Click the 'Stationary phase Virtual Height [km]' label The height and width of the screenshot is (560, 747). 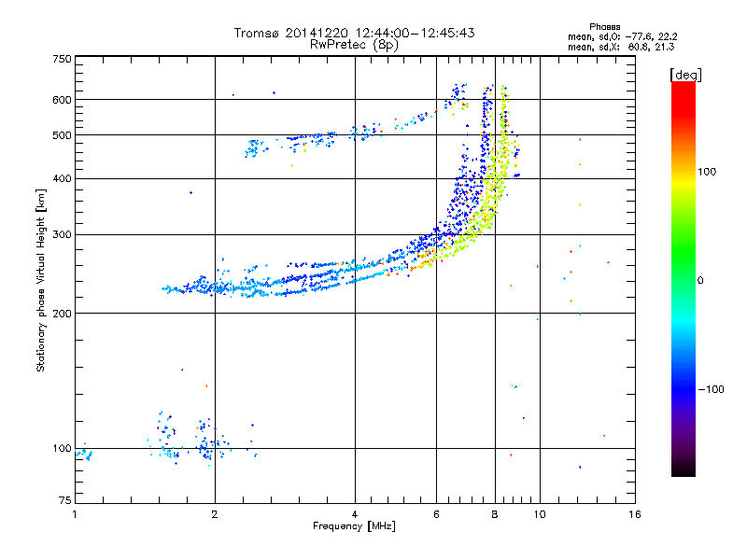click(x=41, y=280)
